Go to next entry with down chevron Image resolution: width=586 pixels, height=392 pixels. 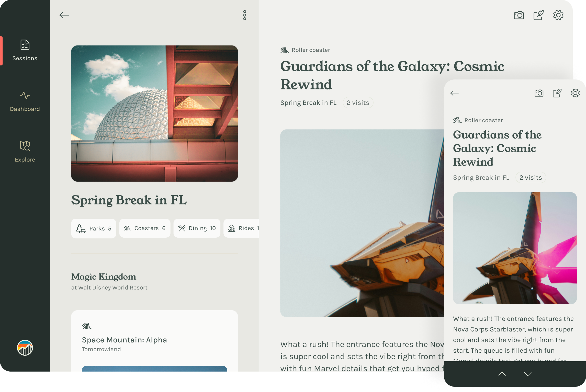528,374
